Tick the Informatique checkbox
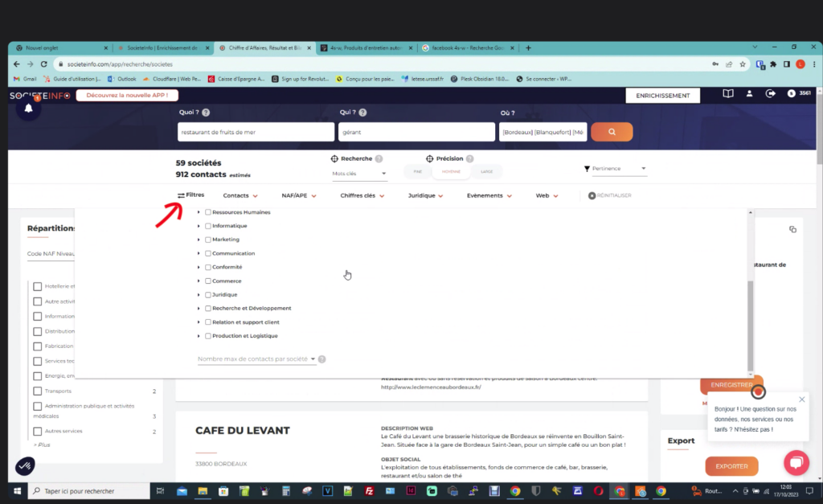The image size is (823, 504). pos(208,226)
